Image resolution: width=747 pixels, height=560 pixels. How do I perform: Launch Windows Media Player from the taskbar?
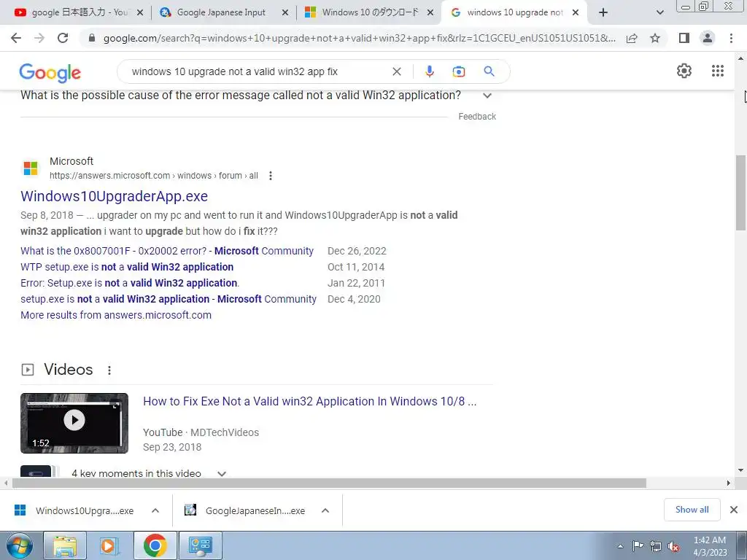[x=109, y=545]
